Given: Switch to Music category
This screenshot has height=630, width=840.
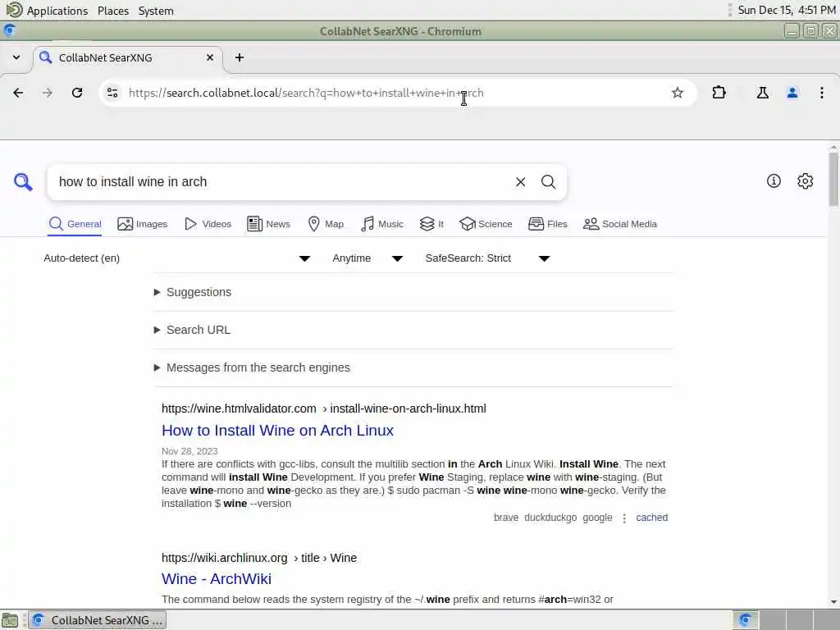Looking at the screenshot, I should 382,224.
